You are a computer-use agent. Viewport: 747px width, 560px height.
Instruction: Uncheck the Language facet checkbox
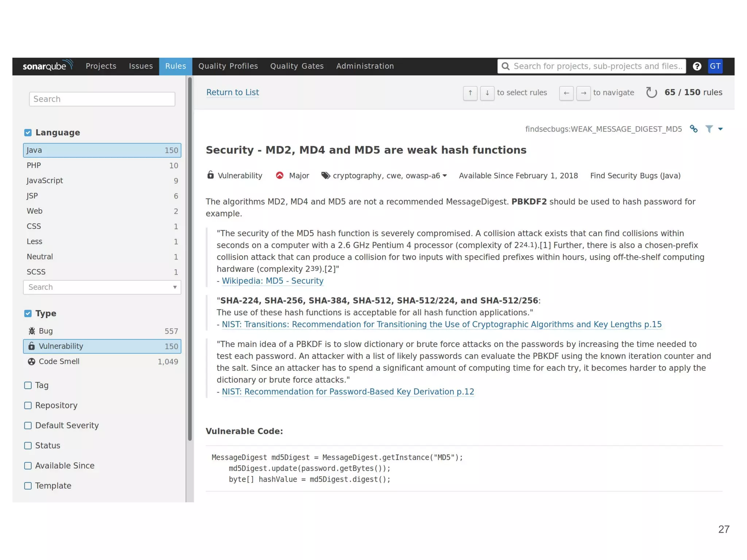28,133
